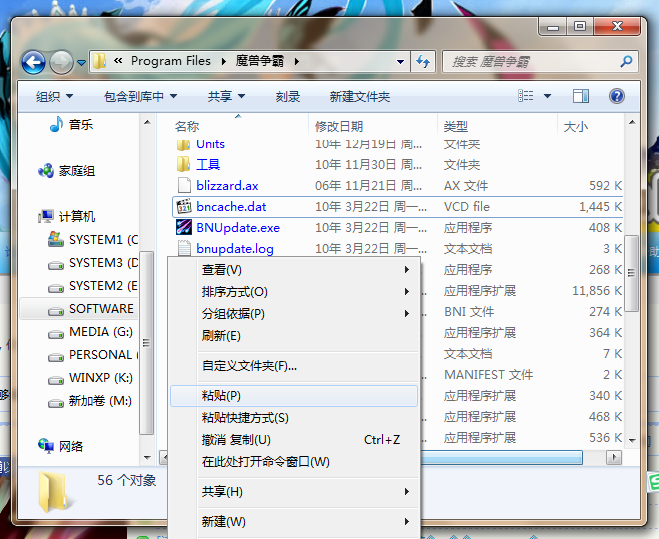Choose 刷新(E) in the context menu
This screenshot has width=659, height=539.
click(x=294, y=336)
